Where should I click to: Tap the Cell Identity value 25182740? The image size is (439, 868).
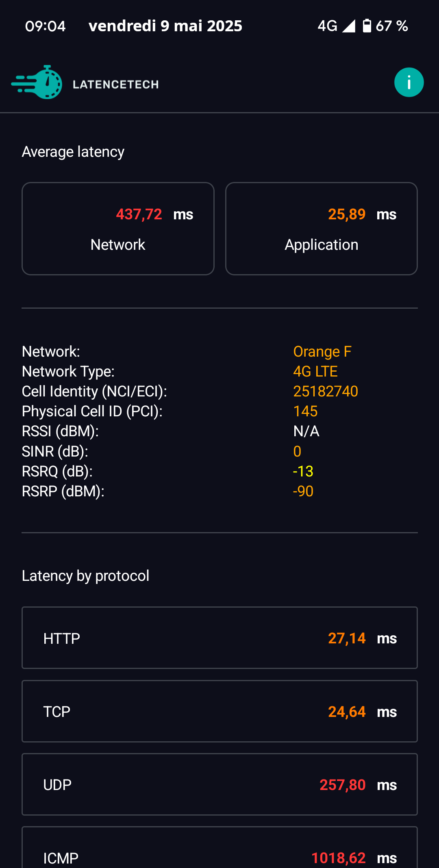click(326, 392)
